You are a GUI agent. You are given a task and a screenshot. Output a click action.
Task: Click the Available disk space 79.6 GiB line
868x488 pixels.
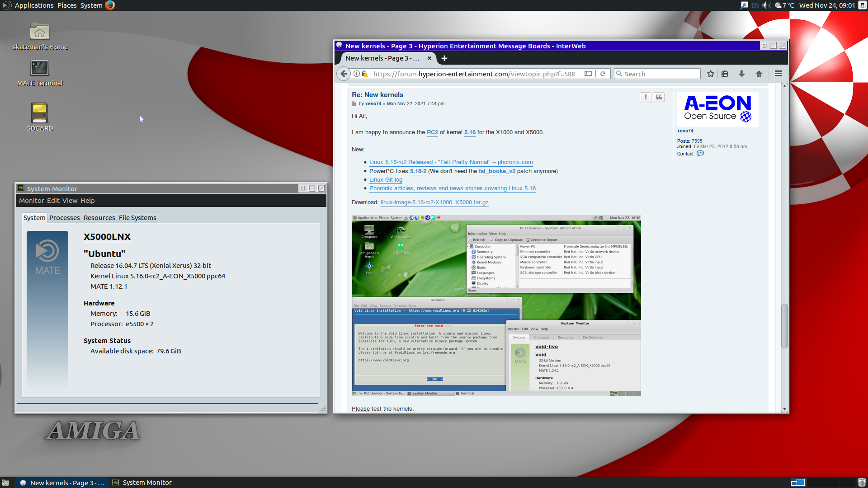136,351
